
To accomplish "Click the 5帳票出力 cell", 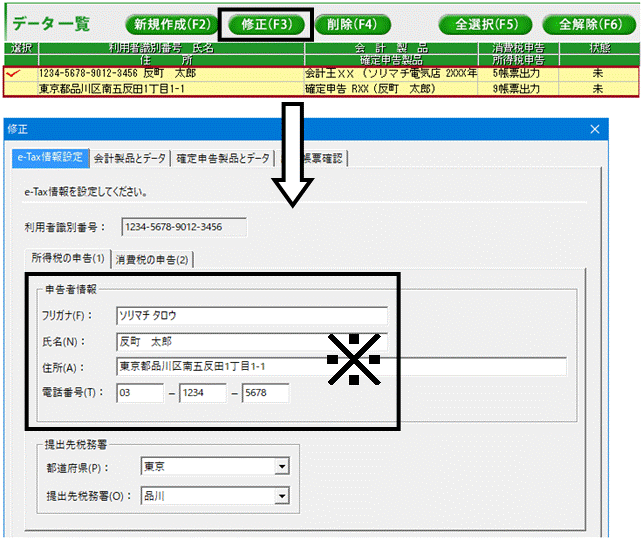I will 518,74.
